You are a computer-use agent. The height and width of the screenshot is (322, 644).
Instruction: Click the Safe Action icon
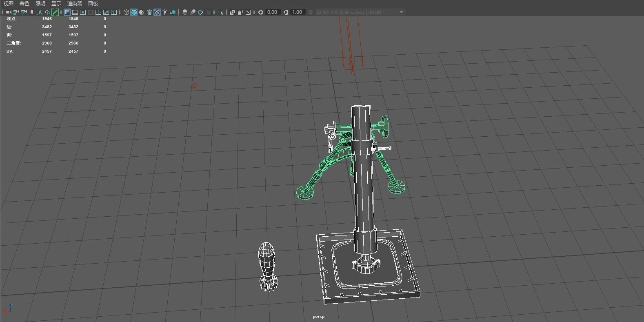(106, 12)
